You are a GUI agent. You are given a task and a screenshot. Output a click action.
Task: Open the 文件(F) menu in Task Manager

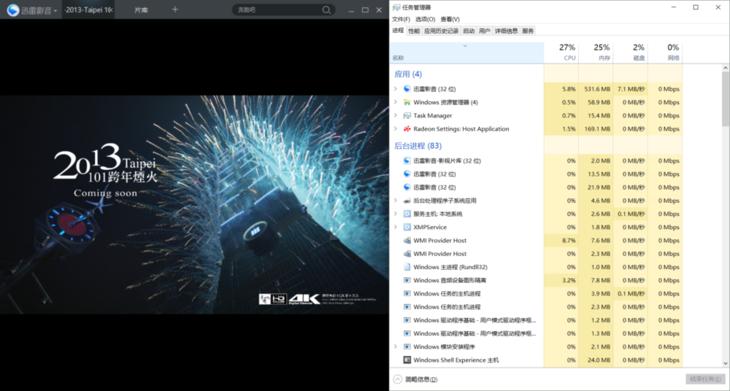[x=401, y=19]
